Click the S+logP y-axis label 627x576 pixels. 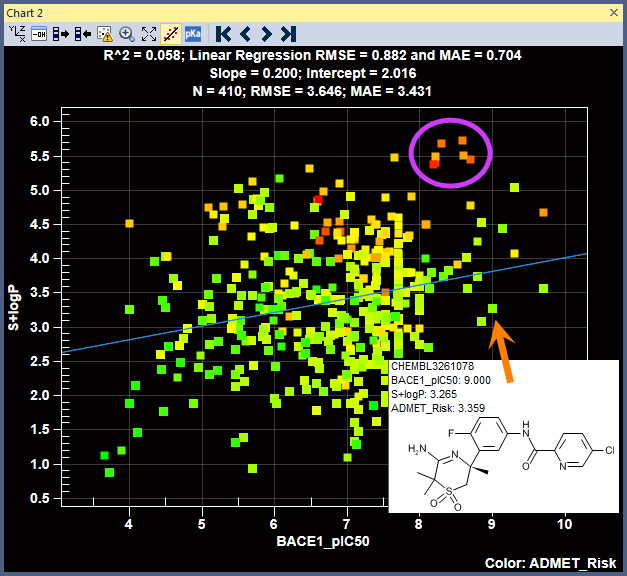click(14, 308)
